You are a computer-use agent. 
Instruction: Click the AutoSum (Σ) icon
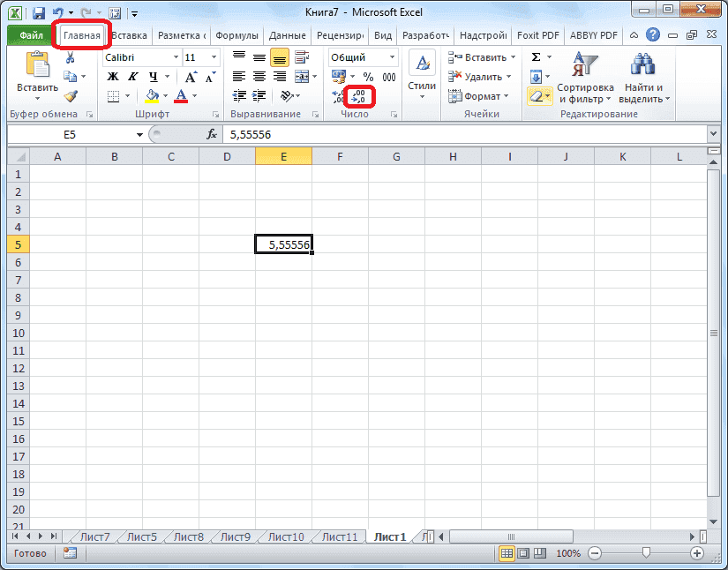[x=537, y=56]
